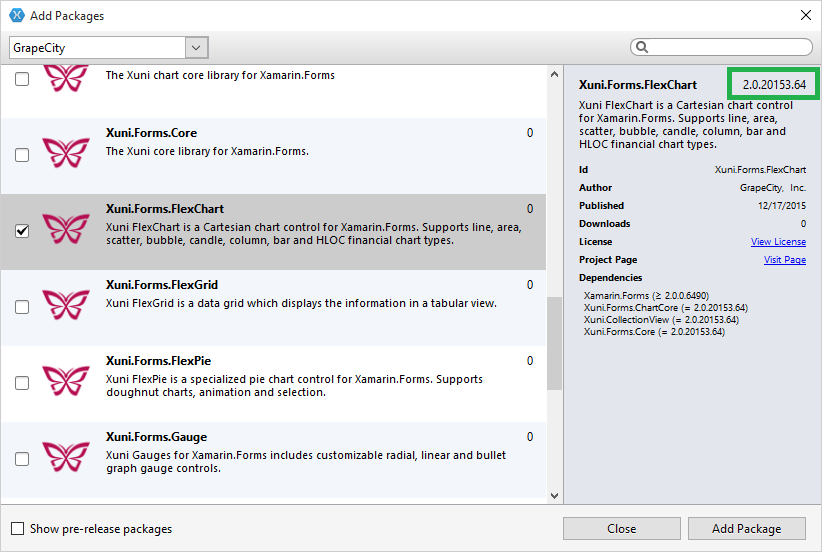Check the Xuni.Forms.FlexPie package checkbox
This screenshot has width=822, height=552.
pos(22,383)
